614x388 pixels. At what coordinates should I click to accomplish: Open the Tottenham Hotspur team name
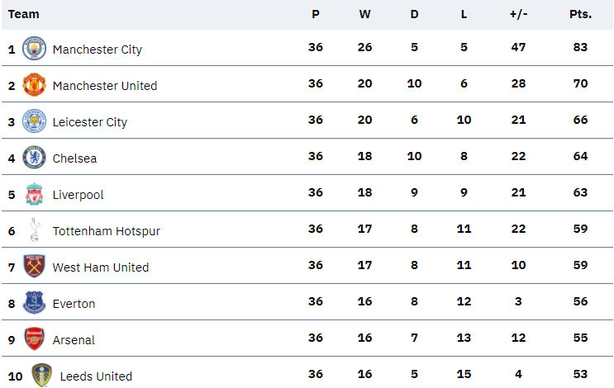[106, 231]
